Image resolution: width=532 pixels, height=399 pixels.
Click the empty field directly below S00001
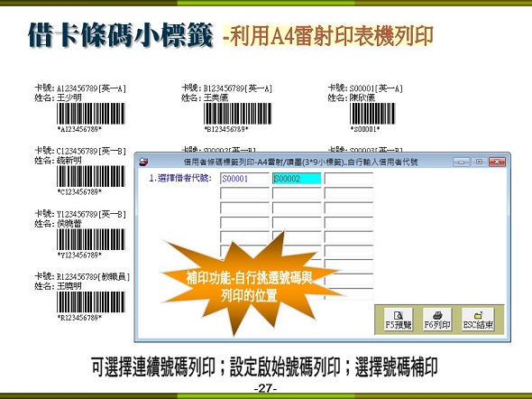click(x=244, y=193)
